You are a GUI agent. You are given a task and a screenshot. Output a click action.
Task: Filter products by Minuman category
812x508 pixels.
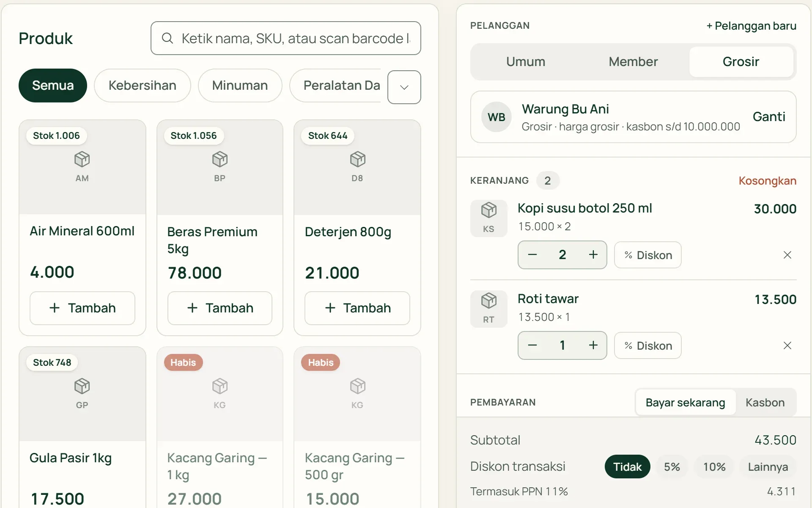[x=240, y=86]
